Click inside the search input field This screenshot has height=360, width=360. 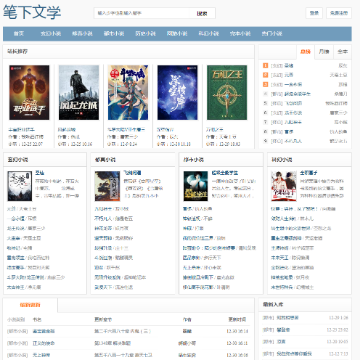(x=141, y=13)
